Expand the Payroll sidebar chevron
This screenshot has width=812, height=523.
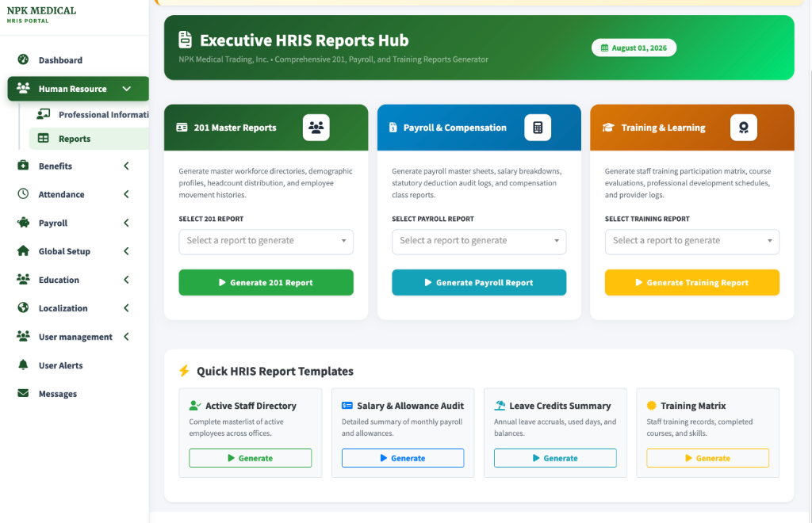pyautogui.click(x=126, y=223)
